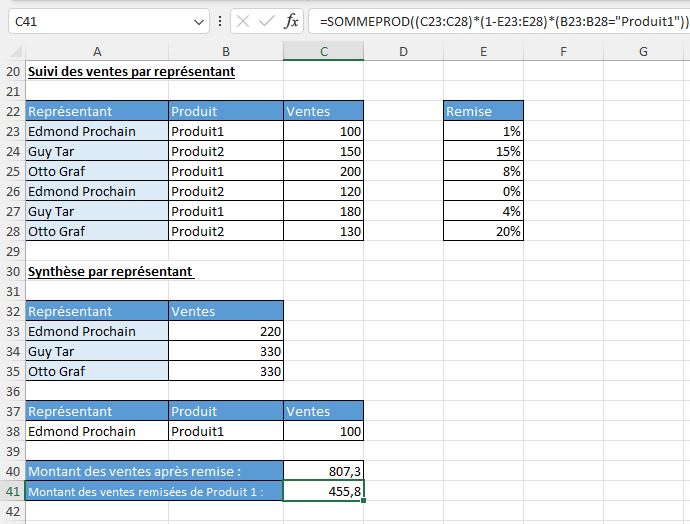Select the 20% discount cell
The height and width of the screenshot is (524, 690).
483,231
